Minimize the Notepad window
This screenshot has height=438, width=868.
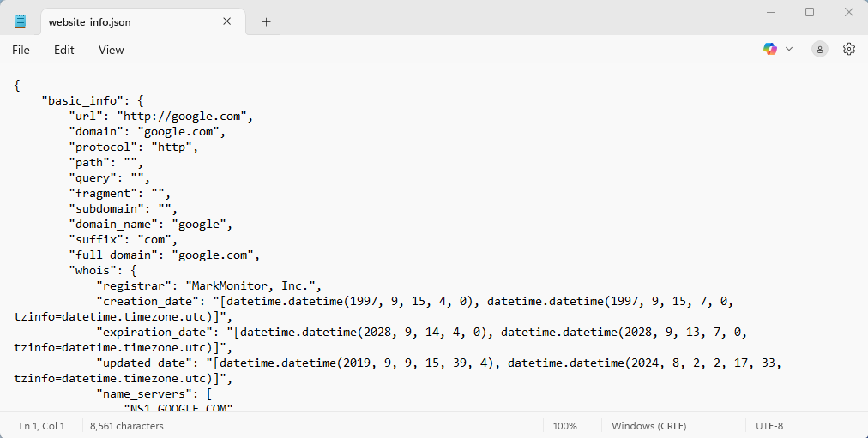click(x=769, y=12)
